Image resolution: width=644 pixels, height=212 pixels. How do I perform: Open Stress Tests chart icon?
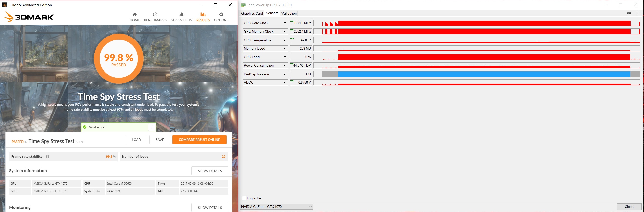click(181, 14)
